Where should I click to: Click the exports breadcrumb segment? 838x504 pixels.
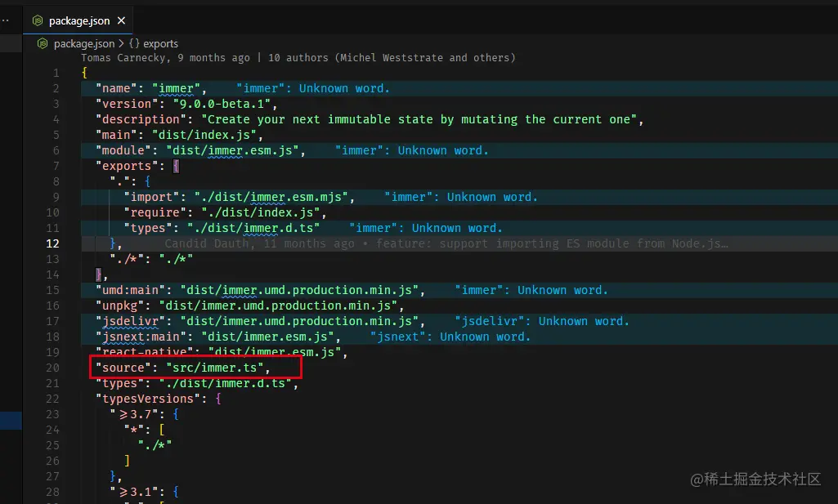(x=160, y=44)
